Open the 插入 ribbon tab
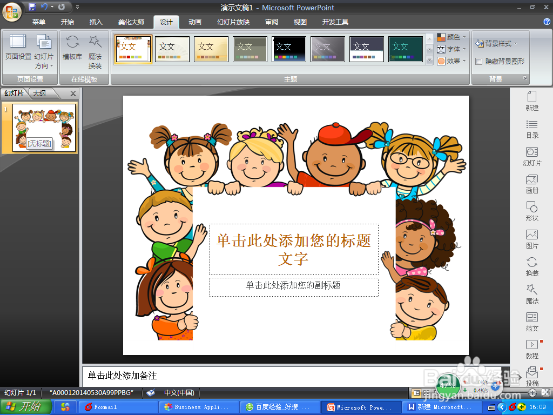The width and height of the screenshot is (553, 415). (96, 22)
